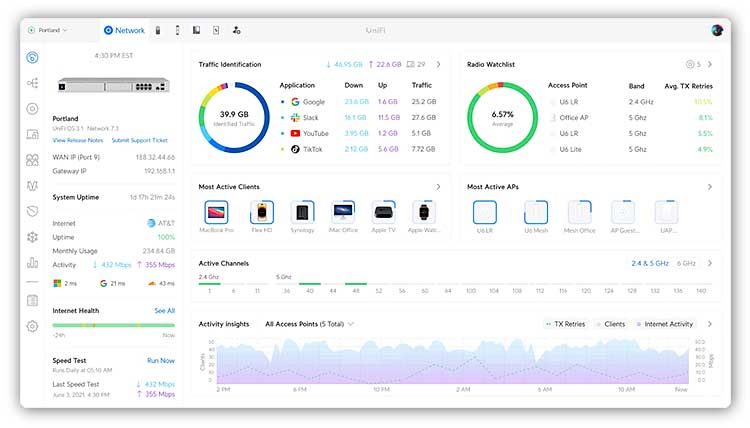Select the U6 Mesh access point thumbnail

click(536, 212)
